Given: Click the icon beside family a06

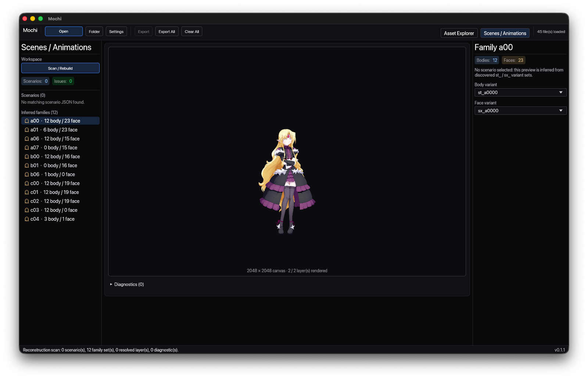Looking at the screenshot, I should [27, 139].
